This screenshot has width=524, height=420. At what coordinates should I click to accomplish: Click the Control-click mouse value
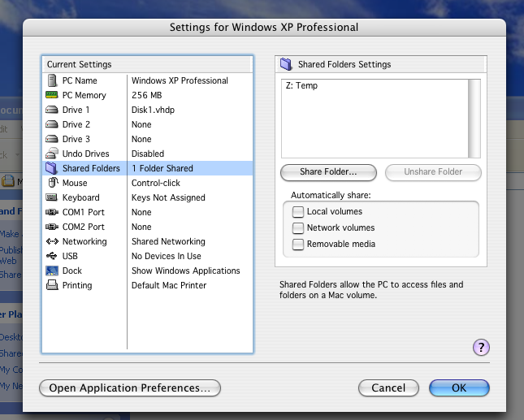(x=156, y=183)
